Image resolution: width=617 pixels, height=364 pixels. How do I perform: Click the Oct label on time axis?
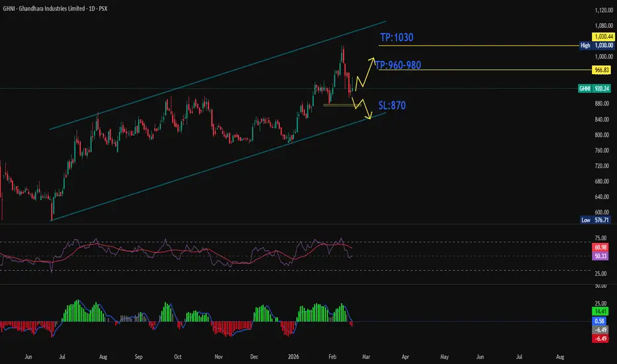[x=178, y=357]
